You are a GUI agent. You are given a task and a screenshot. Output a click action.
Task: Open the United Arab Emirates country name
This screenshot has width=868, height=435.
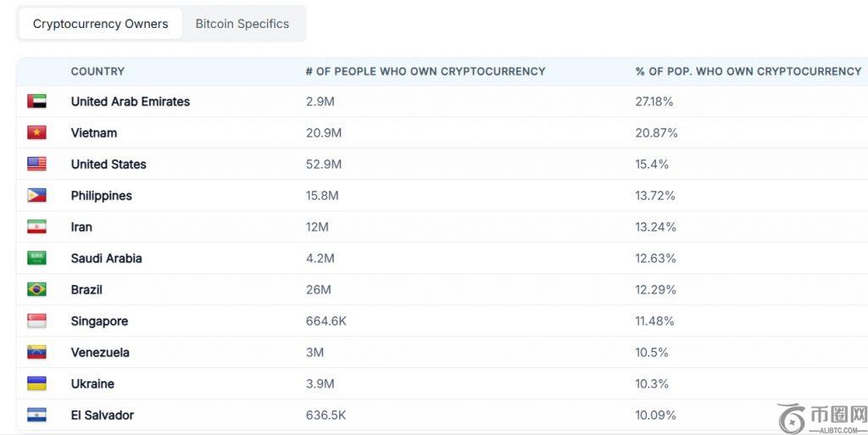point(131,102)
